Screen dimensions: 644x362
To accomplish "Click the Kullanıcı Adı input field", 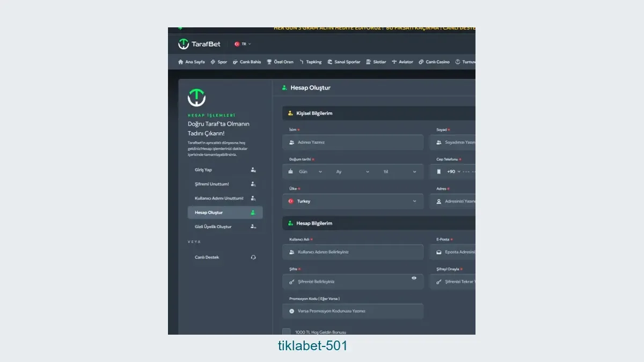I will [353, 252].
